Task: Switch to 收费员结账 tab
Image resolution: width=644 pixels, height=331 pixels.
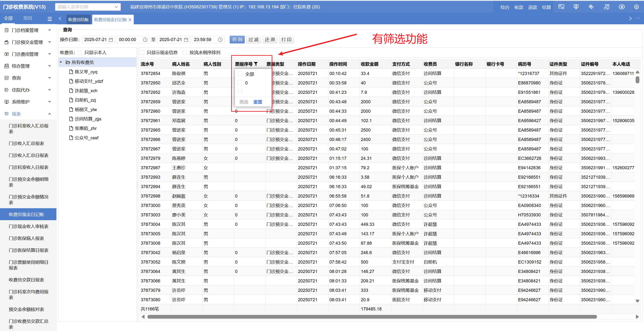Action: pos(78,20)
